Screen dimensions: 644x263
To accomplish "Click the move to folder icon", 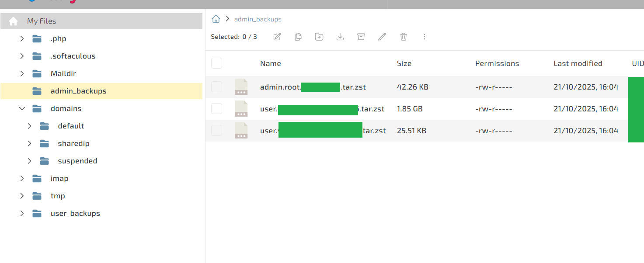I will pyautogui.click(x=319, y=37).
